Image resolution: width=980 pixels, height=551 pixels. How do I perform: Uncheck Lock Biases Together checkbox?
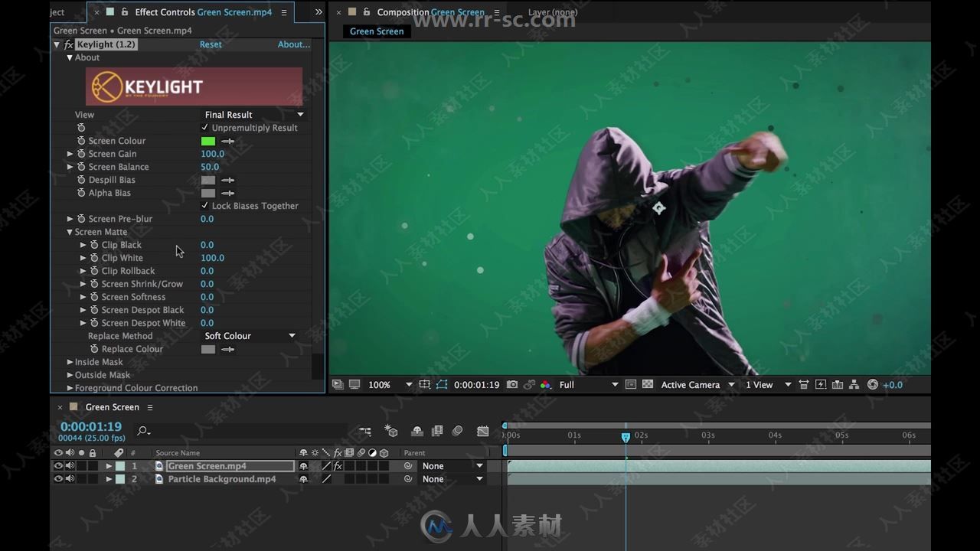[x=204, y=206]
